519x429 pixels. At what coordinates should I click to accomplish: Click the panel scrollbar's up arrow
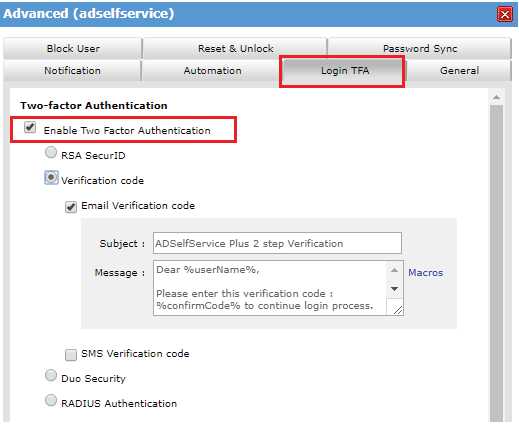coord(496,97)
